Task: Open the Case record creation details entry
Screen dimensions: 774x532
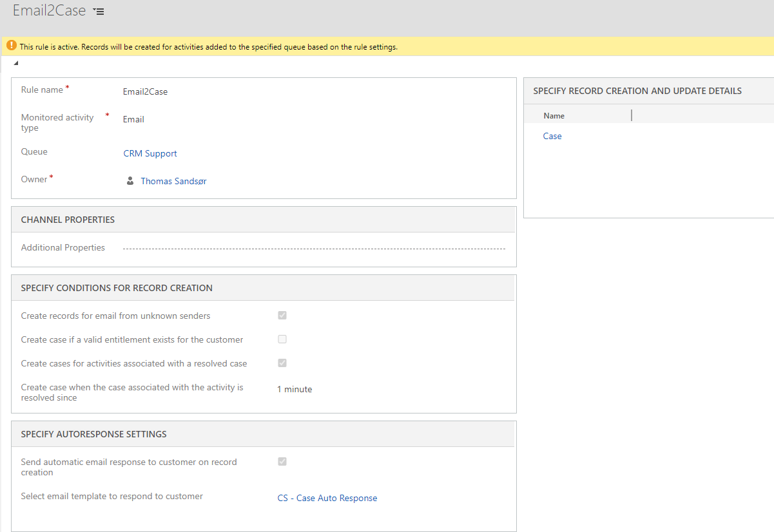Action: click(x=552, y=136)
